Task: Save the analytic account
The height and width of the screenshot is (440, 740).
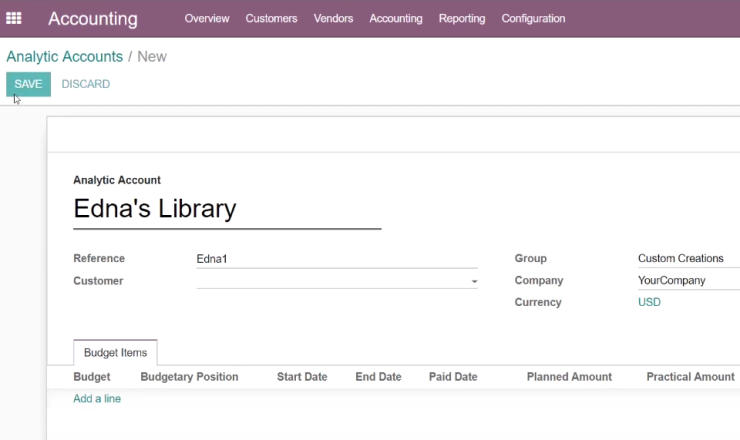Action: pos(28,84)
